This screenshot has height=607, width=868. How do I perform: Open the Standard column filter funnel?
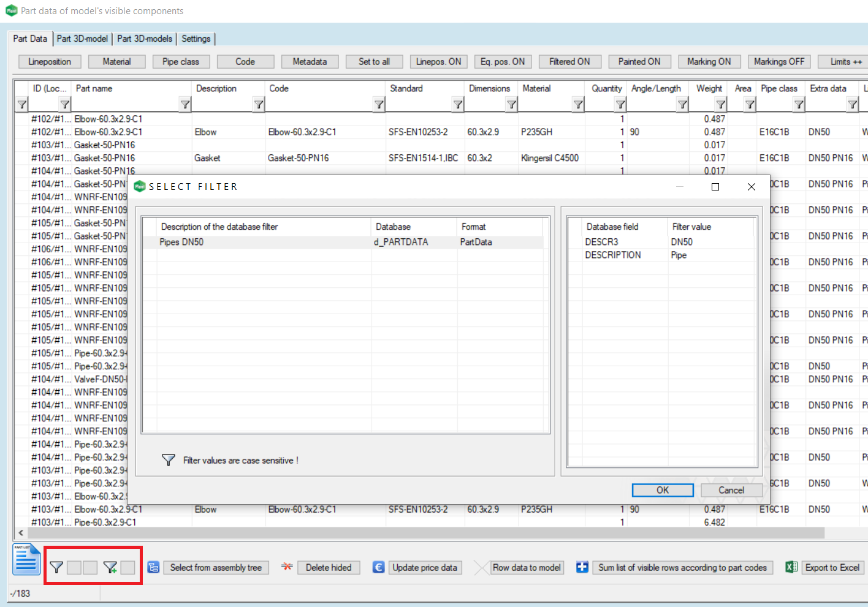457,104
